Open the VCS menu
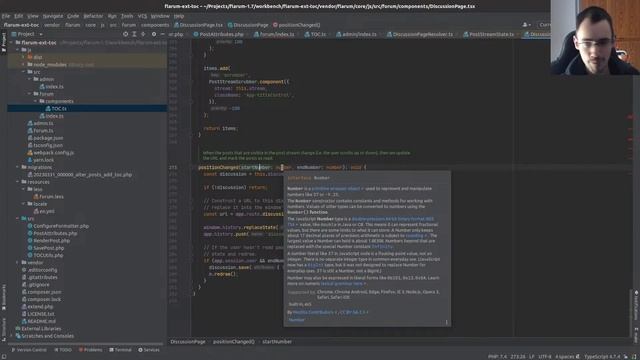Viewport: 640px width, 360px height. (x=142, y=16)
